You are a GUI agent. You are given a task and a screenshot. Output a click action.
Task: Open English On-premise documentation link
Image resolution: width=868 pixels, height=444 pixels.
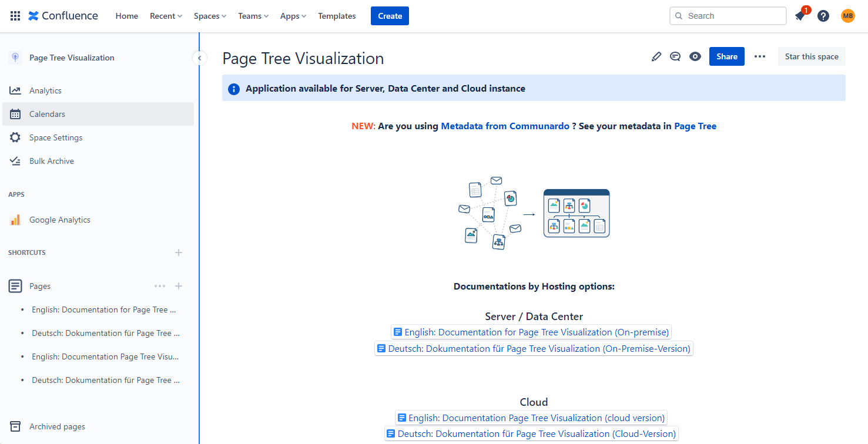(x=531, y=332)
